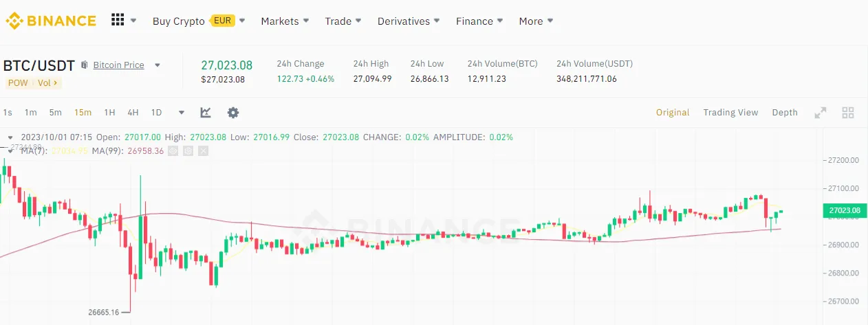Screen dimensions: 868x325
Task: Remove the MA indicator with X icon
Action: (x=203, y=150)
